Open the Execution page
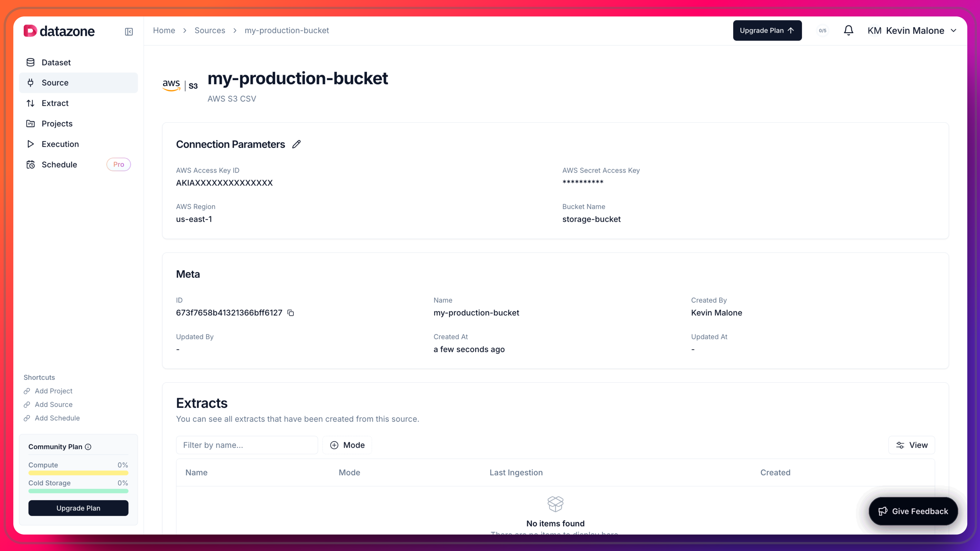 (78, 144)
